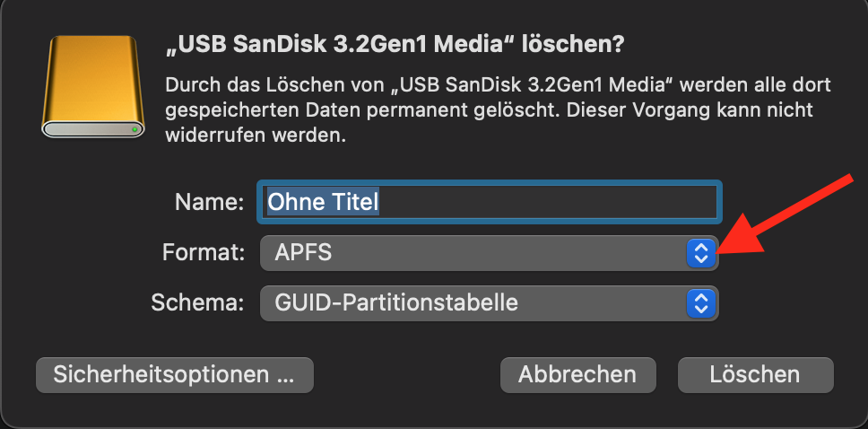This screenshot has width=868, height=429.
Task: Confirm erasing with the Löschen button
Action: pyautogui.click(x=754, y=374)
